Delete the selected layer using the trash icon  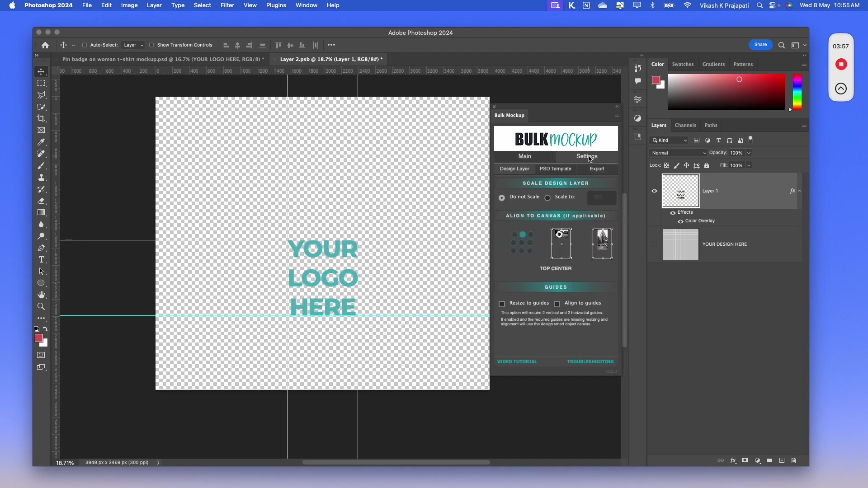pos(794,460)
